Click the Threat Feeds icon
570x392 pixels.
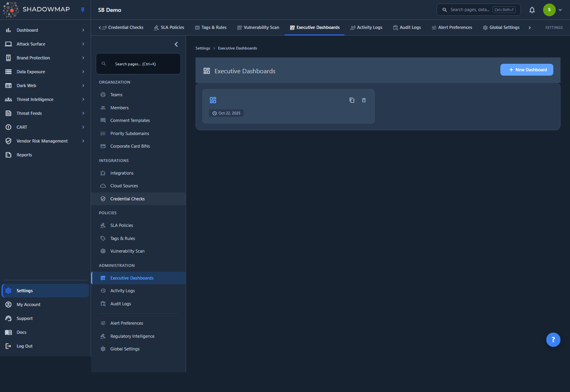tap(8, 113)
